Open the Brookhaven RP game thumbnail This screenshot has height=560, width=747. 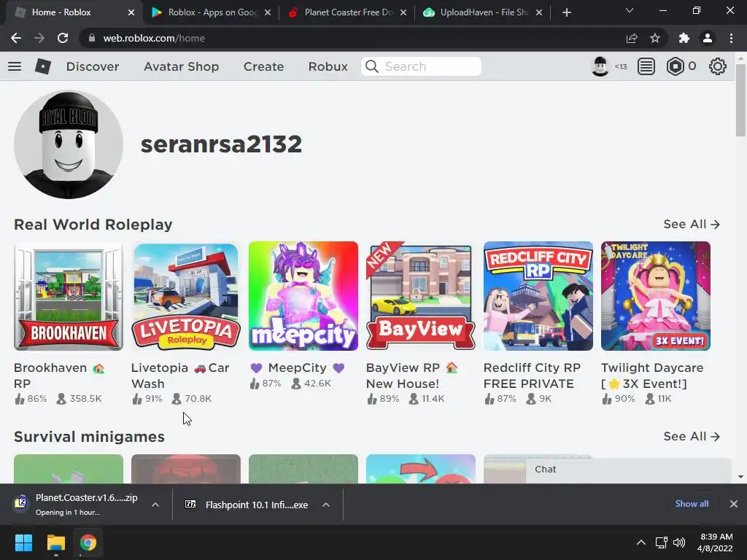pos(69,296)
